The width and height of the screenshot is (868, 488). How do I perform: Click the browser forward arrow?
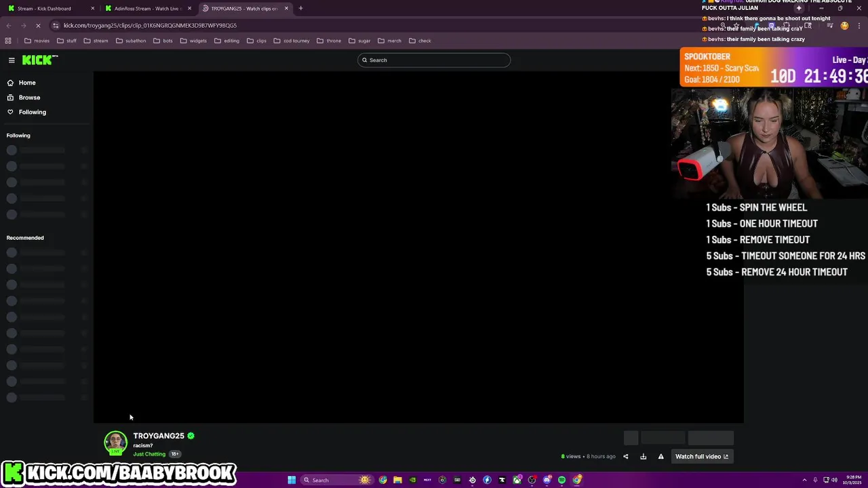click(24, 25)
